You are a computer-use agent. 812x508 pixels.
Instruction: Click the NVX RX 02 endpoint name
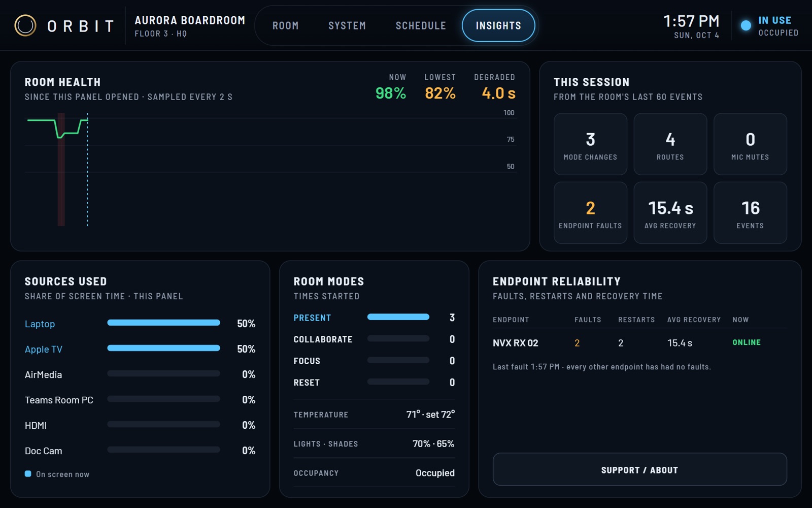click(x=515, y=343)
